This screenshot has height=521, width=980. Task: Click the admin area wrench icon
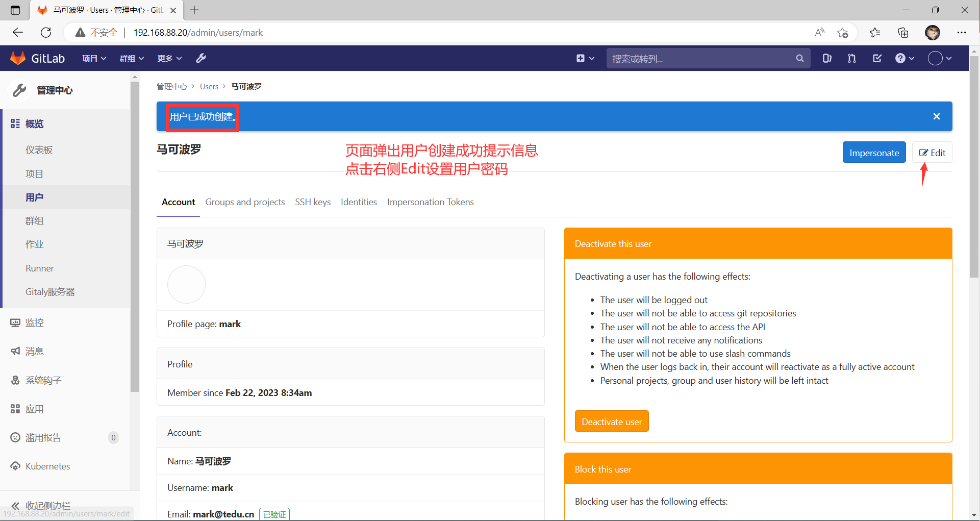[x=201, y=58]
